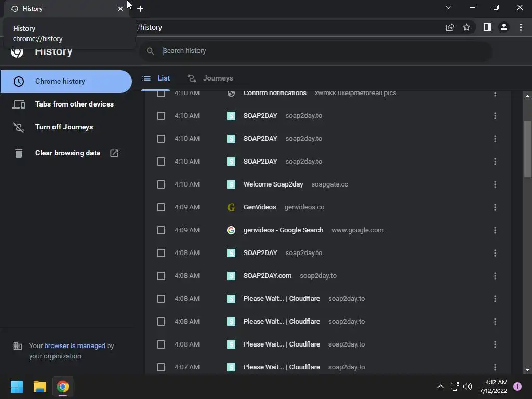
Task: Check the box for SOAP2DAY.com entry
Action: tap(161, 276)
